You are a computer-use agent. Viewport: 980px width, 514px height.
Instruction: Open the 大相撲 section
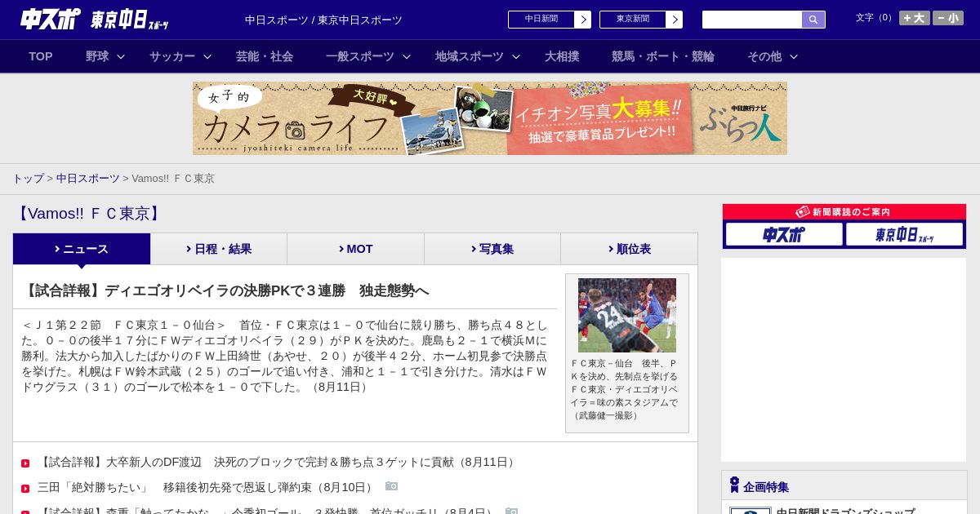[562, 56]
